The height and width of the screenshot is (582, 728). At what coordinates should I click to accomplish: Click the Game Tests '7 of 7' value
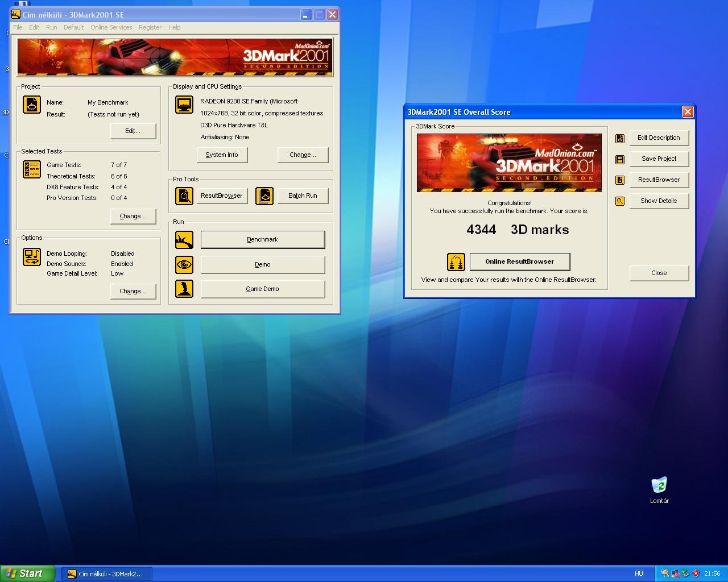(119, 165)
